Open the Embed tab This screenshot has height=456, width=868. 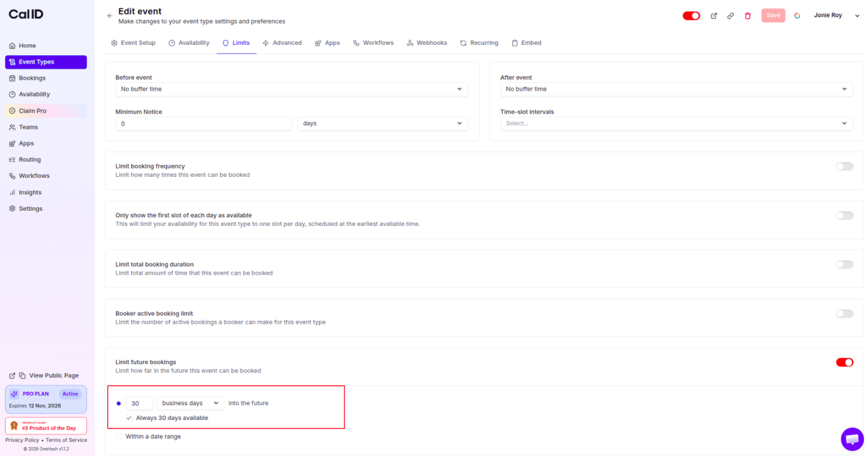tap(526, 43)
